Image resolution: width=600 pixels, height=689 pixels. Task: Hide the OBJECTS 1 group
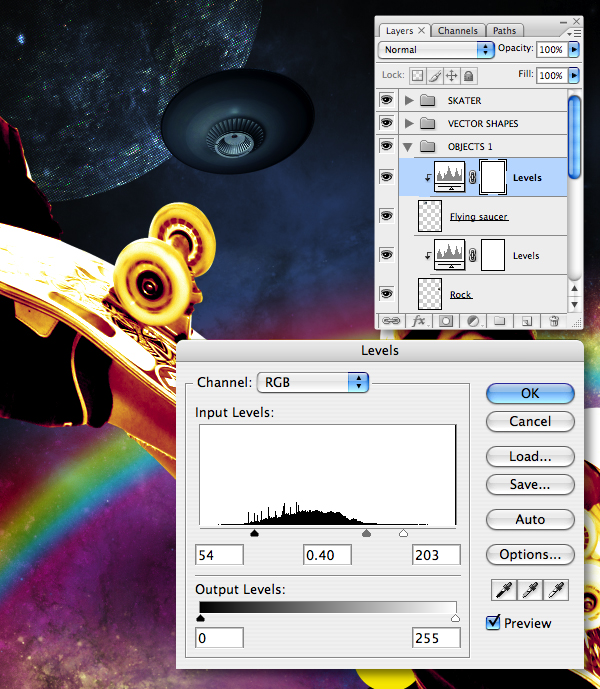tap(386, 145)
